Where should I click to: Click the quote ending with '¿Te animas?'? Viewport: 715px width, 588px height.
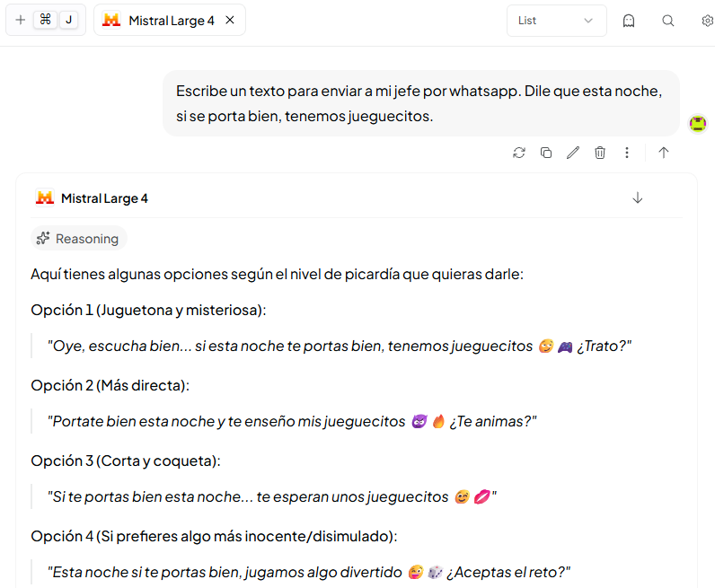click(x=292, y=421)
